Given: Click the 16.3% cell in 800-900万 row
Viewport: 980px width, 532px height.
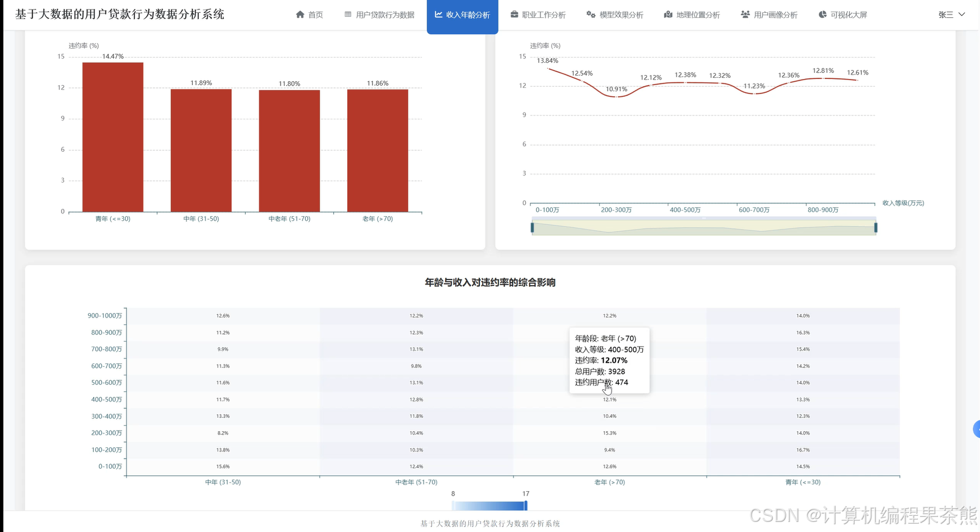Looking at the screenshot, I should coord(803,333).
